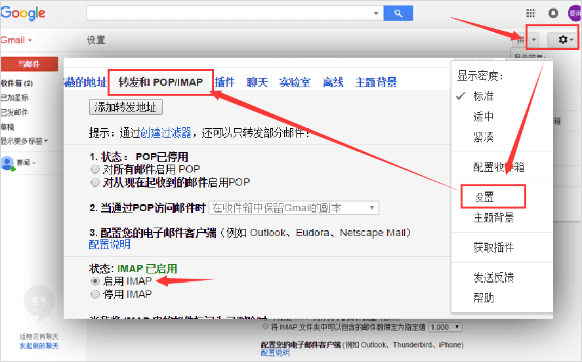Select 停用 IMAP radio button

point(95,294)
